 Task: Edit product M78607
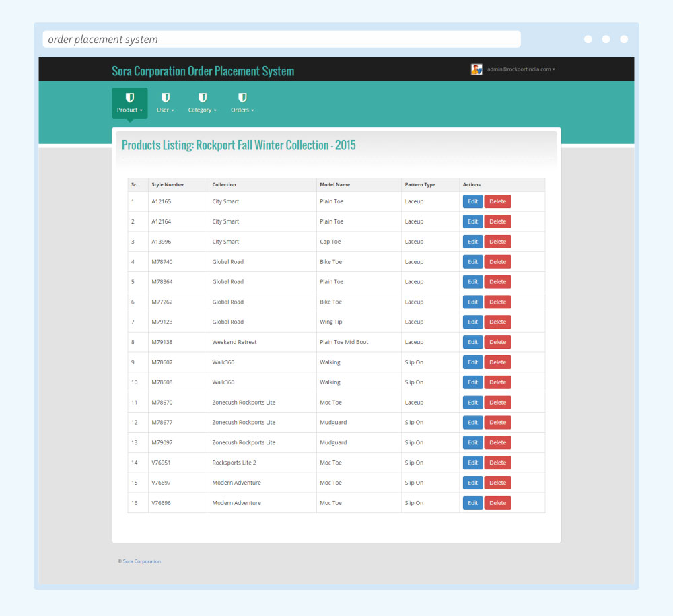[x=472, y=362]
